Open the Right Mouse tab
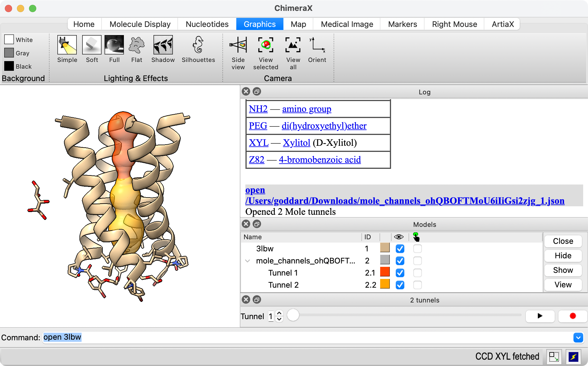Viewport: 588px width, 366px height. click(x=454, y=24)
